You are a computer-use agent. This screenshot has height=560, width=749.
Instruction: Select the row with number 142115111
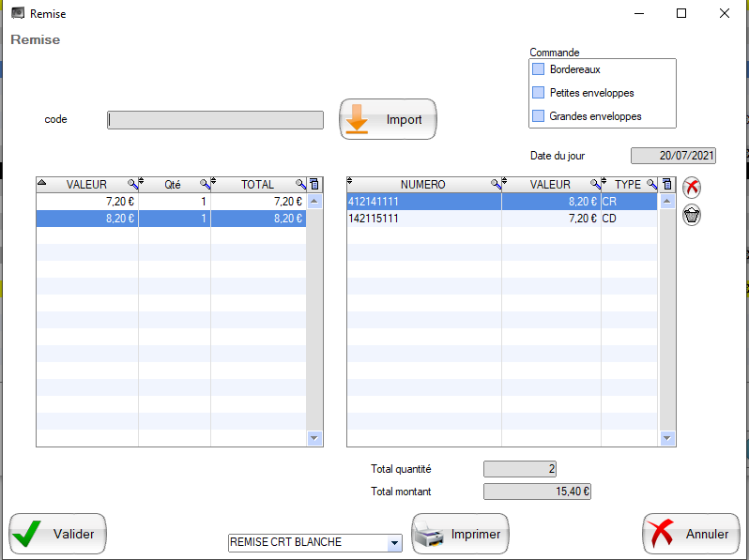[x=422, y=218]
